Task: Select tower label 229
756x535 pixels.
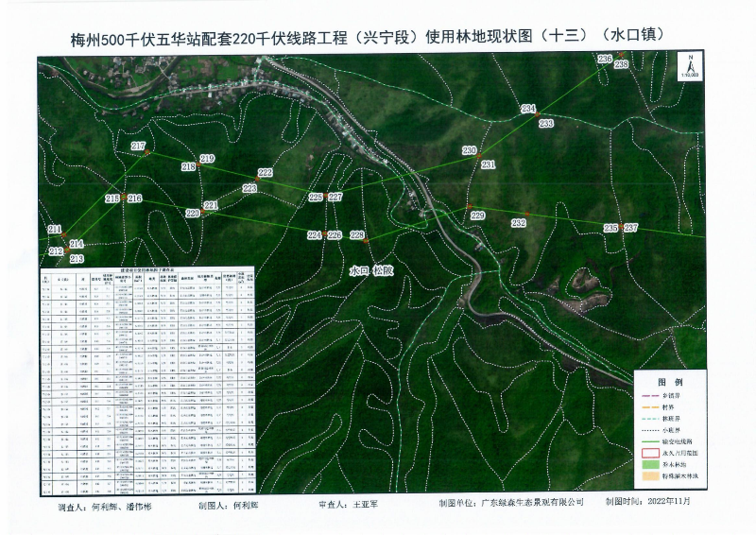Action: click(477, 216)
